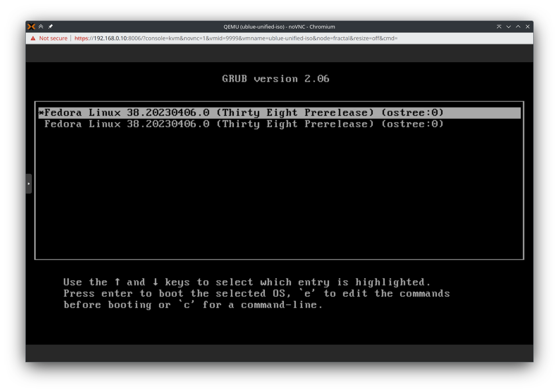Click the orange noVNC window icon
Image resolution: width=559 pixels, height=392 pixels.
[x=31, y=27]
